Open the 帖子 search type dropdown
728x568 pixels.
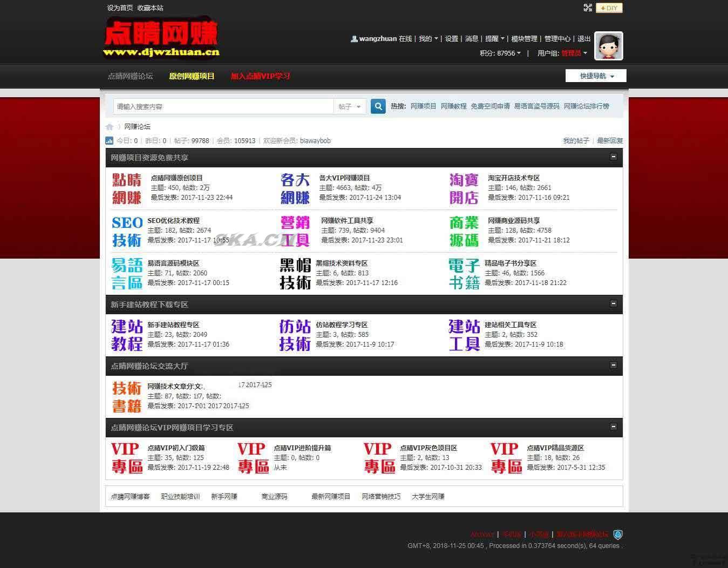[350, 106]
